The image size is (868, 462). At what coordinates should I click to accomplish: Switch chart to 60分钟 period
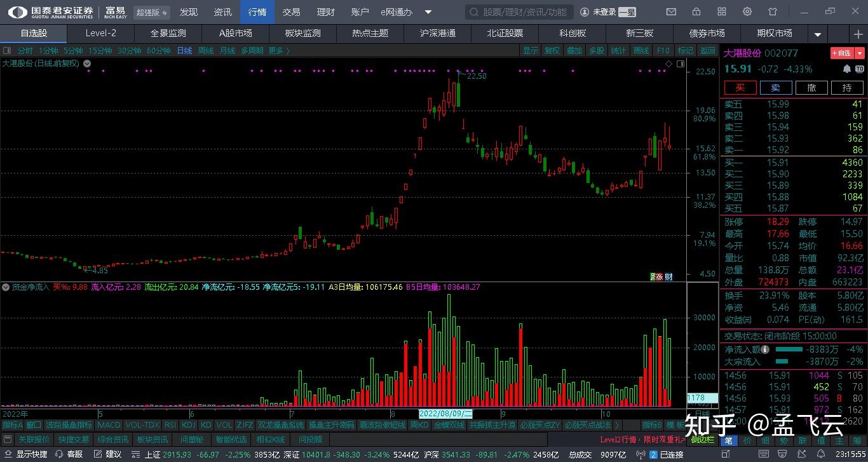point(158,51)
